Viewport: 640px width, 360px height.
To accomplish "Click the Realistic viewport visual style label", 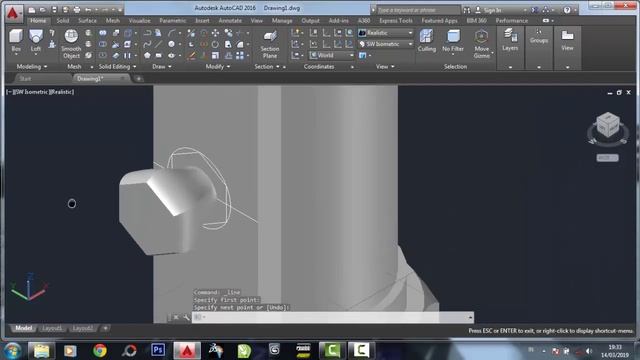I will [62, 92].
